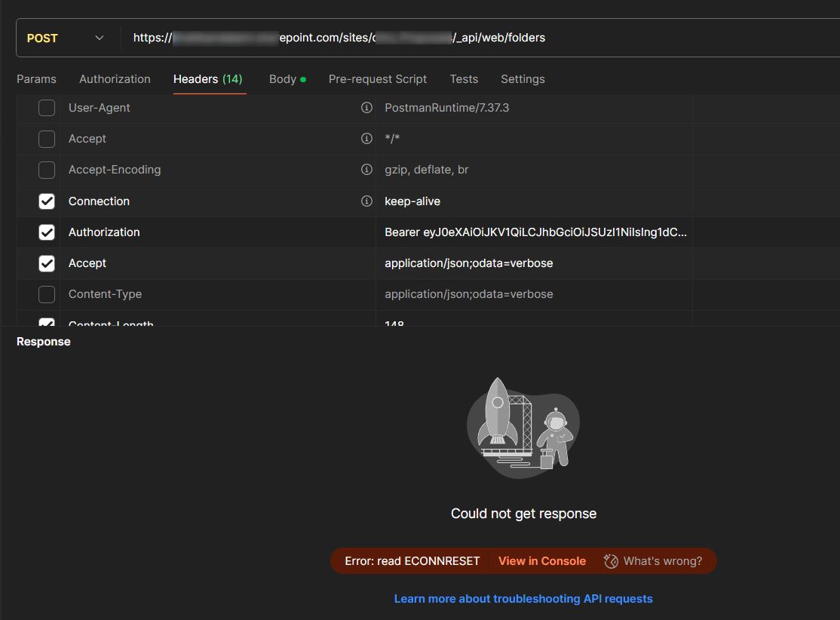Open the Body tab

(287, 79)
